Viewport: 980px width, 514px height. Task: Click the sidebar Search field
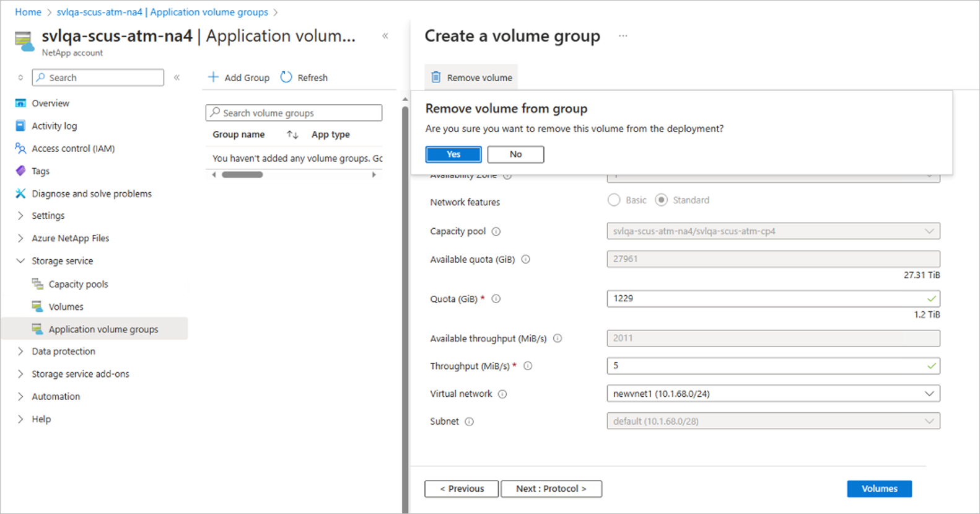pyautogui.click(x=98, y=78)
